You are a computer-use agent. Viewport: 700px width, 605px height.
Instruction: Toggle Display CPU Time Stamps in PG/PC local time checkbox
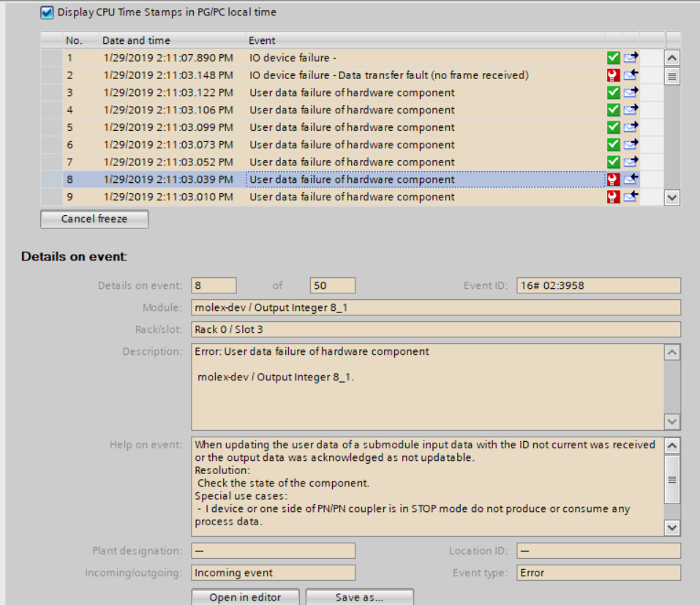click(47, 12)
